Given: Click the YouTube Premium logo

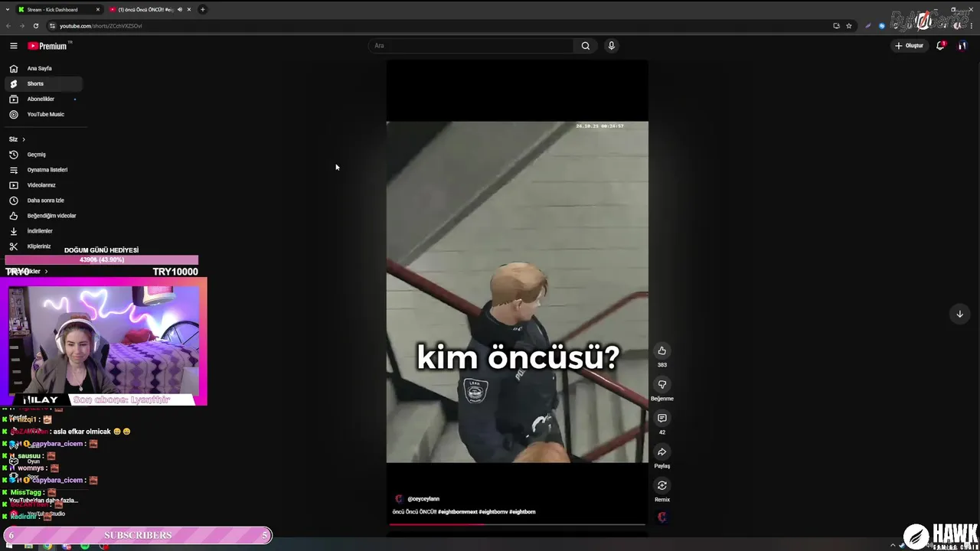Looking at the screenshot, I should 47,46.
